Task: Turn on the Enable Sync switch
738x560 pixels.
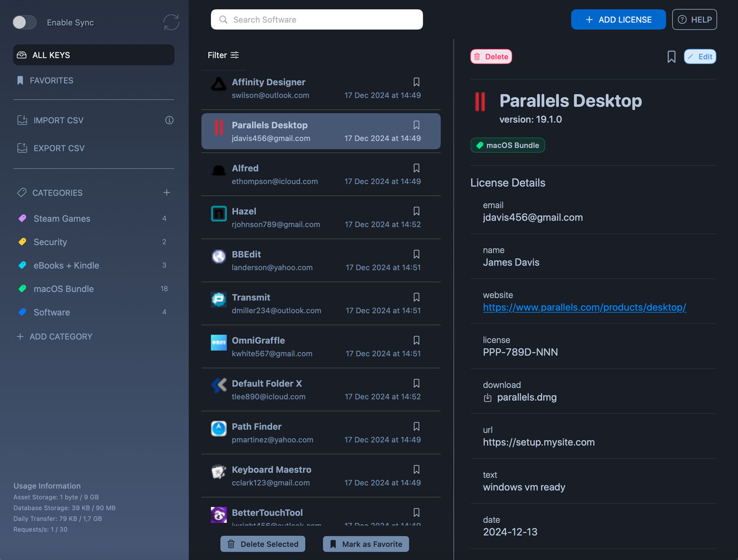Action: 24,22
